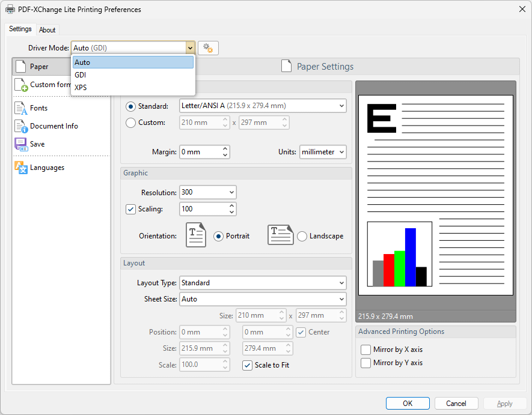Open Custom forms icon in sidebar
The image size is (532, 415).
[21, 85]
